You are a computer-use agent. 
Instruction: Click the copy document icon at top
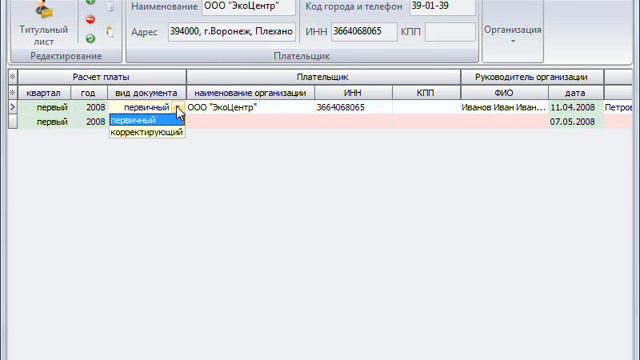[110, 6]
